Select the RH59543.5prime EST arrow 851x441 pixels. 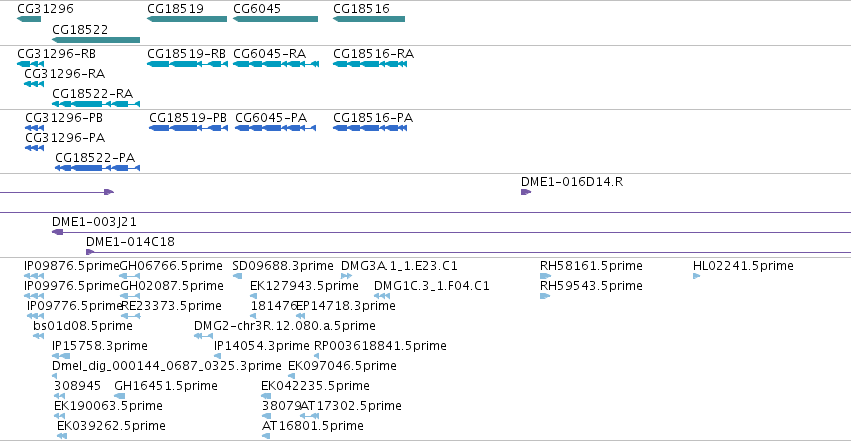545,296
